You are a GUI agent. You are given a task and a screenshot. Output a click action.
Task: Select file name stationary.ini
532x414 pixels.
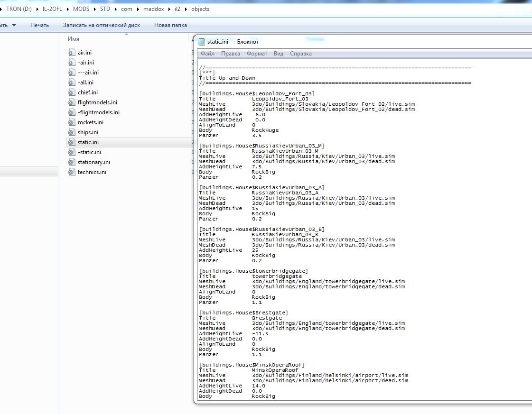[x=94, y=162]
